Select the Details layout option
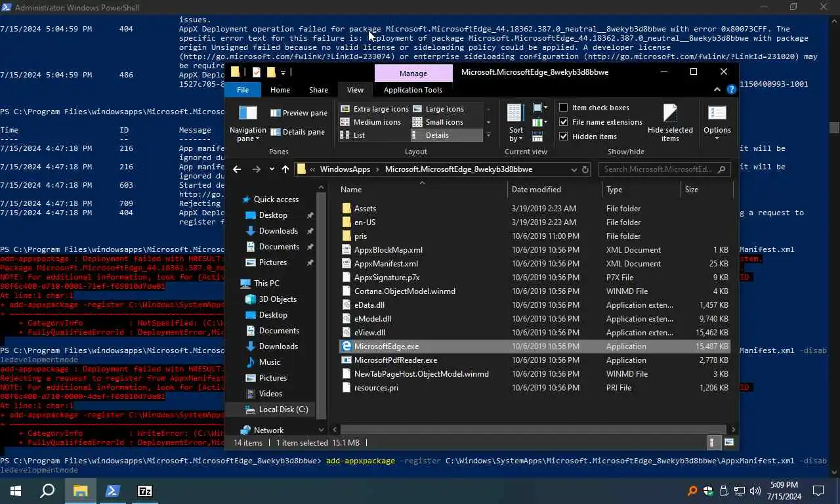This screenshot has height=504, width=840. tap(446, 135)
